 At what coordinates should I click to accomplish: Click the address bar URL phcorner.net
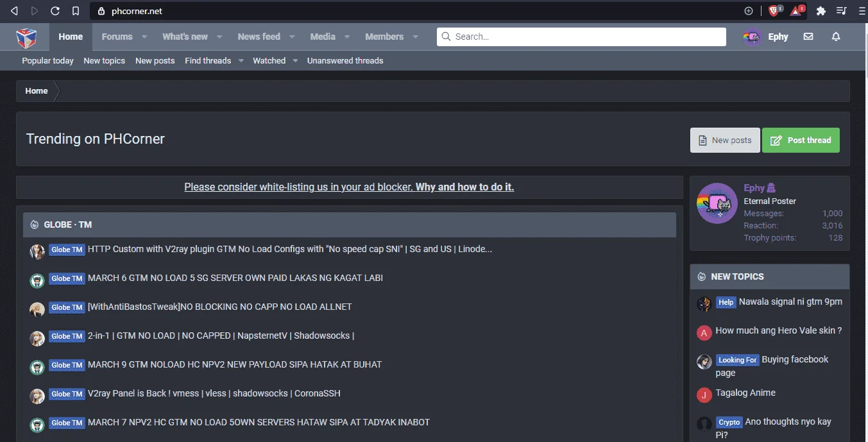135,11
